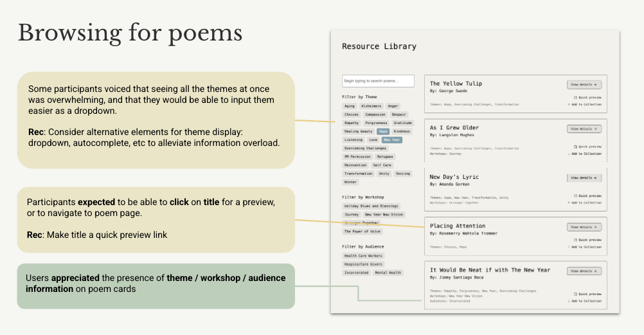The width and height of the screenshot is (644, 335).
Task: Open Quick preview for New Day's Lyric
Action: pos(587,195)
